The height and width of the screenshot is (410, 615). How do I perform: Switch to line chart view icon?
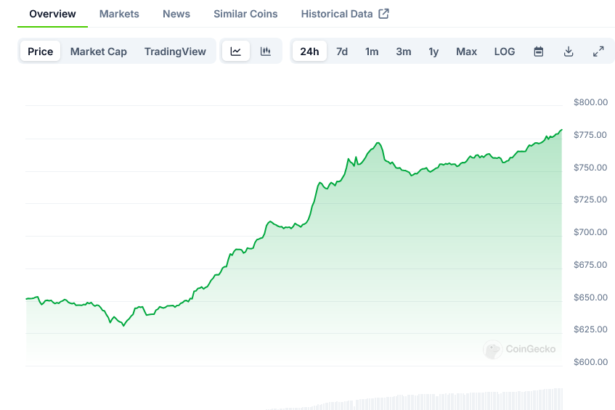[x=235, y=51]
